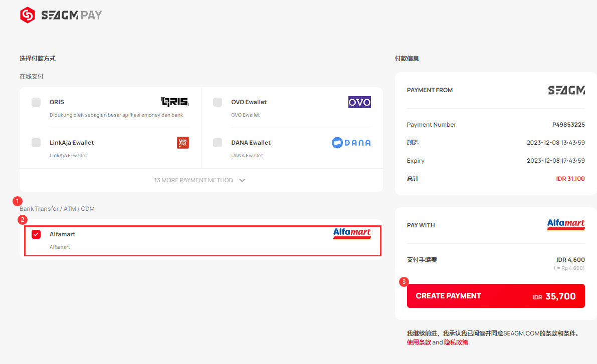Click the DANA logo icon

point(351,143)
